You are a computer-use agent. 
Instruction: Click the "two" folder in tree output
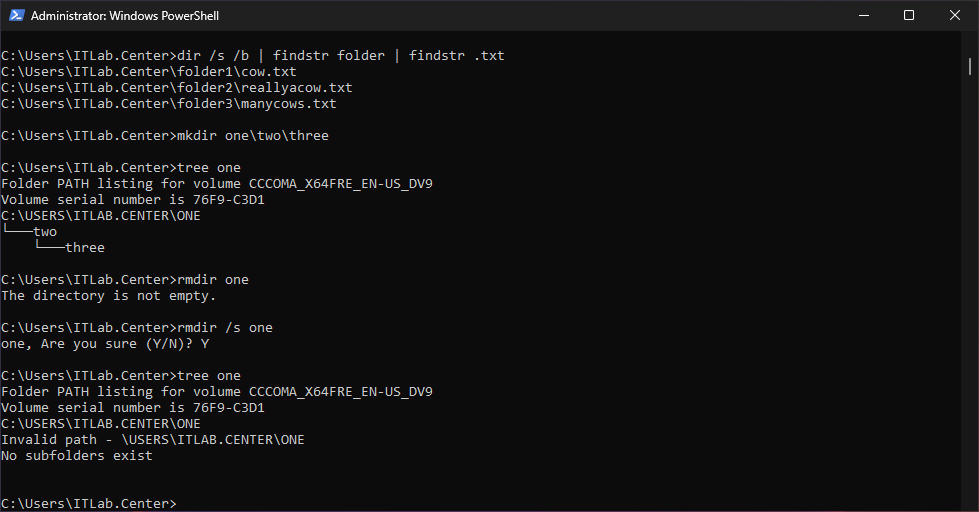(45, 232)
